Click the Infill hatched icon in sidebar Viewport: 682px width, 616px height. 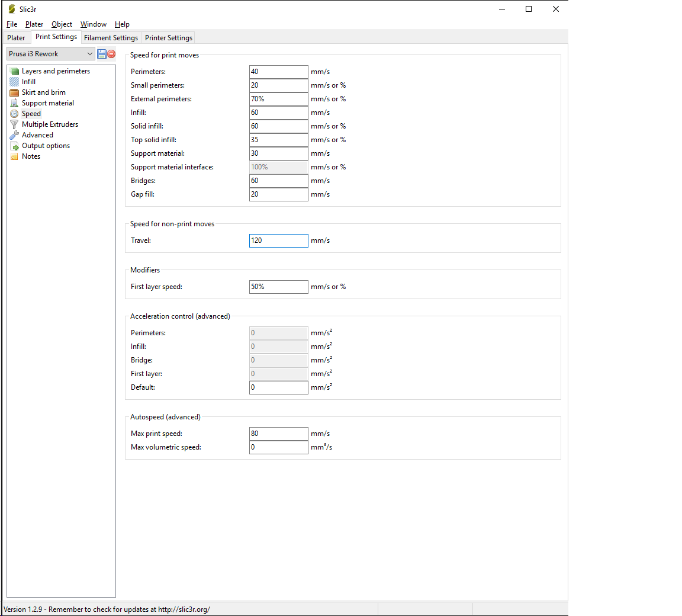coord(14,82)
